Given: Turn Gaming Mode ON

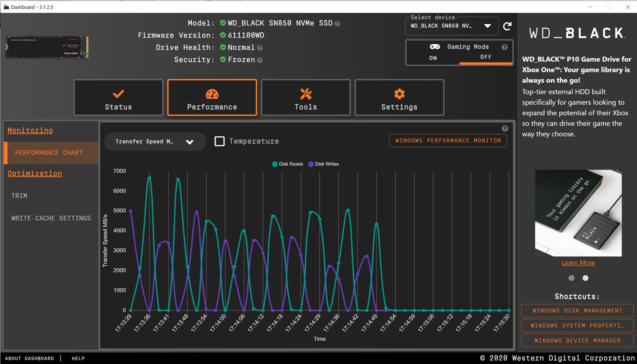Looking at the screenshot, I should [433, 58].
